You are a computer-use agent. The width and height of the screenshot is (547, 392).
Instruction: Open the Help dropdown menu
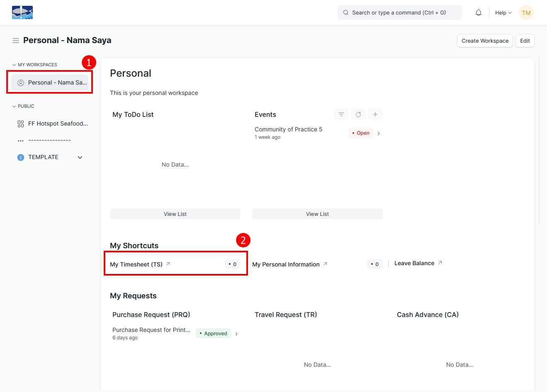pyautogui.click(x=503, y=12)
